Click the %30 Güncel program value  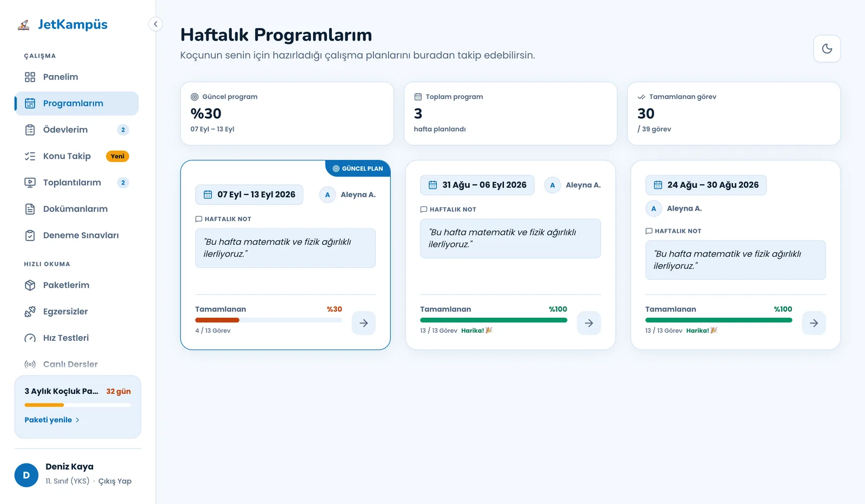(206, 113)
